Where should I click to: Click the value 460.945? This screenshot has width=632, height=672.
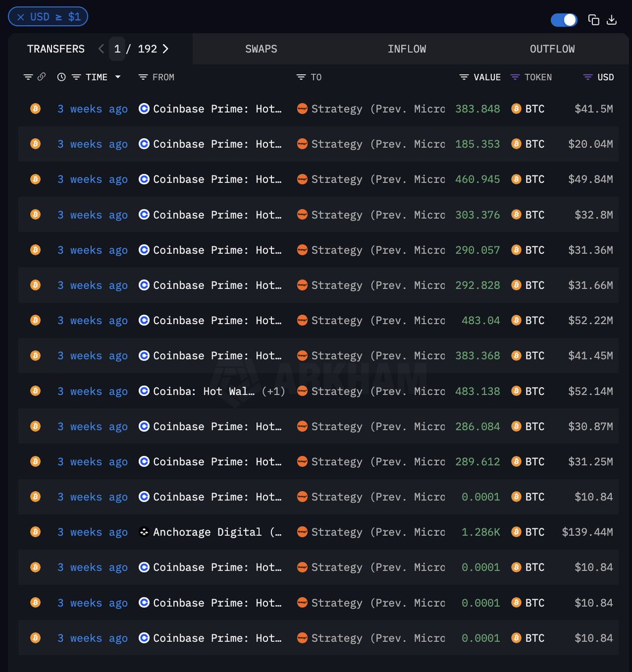477,179
